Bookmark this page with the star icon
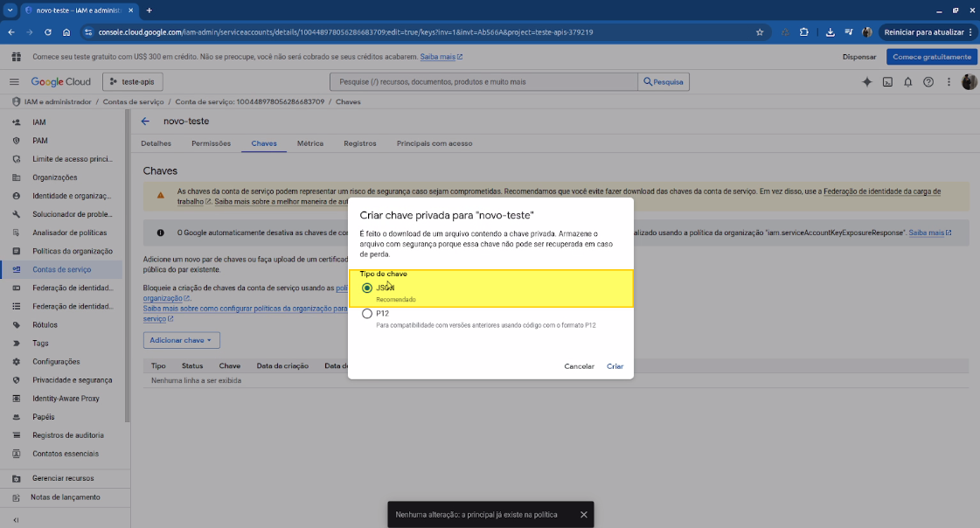This screenshot has width=980, height=528. (x=760, y=31)
